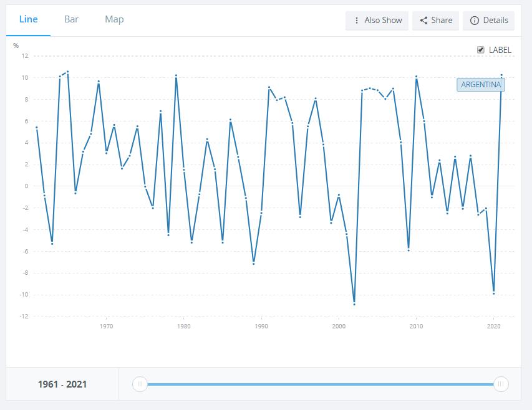
Task: Click the left year-range slider handle
Action: click(140, 384)
